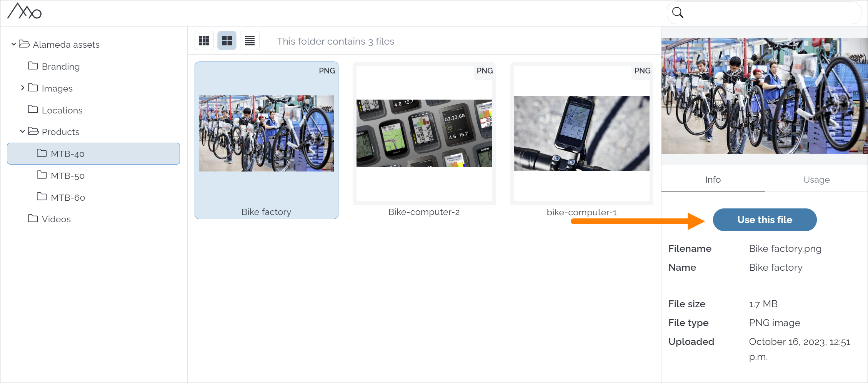The height and width of the screenshot is (383, 868).
Task: Open the MTB-60 folder label
Action: click(x=68, y=198)
